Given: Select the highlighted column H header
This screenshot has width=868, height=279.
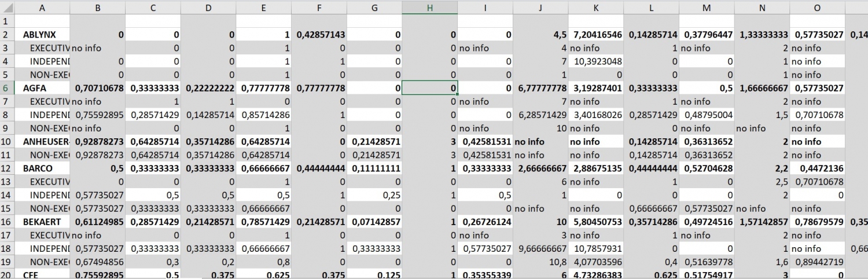Looking at the screenshot, I should click(x=430, y=8).
